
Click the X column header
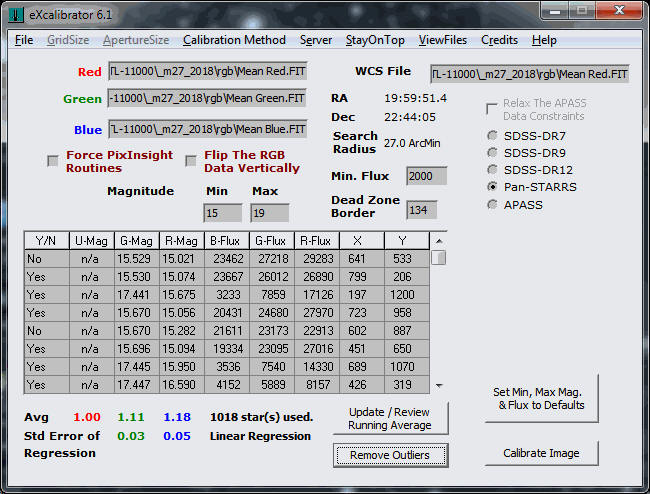tap(361, 241)
